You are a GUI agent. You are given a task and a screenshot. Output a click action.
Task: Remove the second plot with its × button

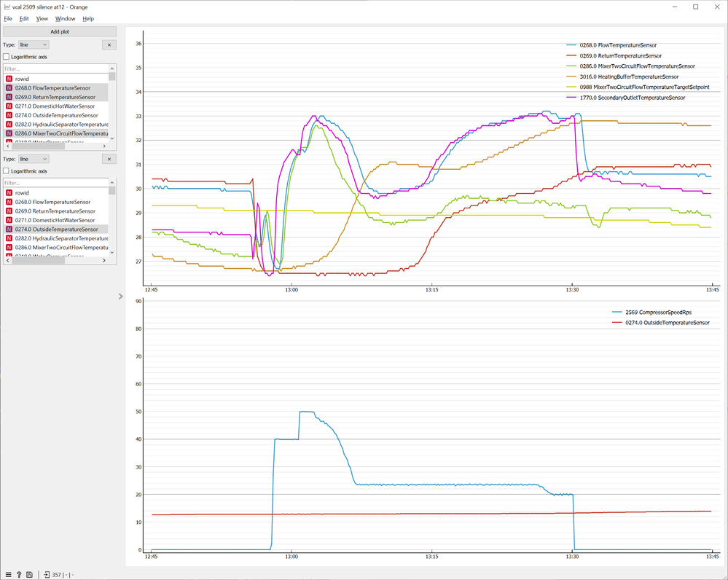pyautogui.click(x=108, y=159)
